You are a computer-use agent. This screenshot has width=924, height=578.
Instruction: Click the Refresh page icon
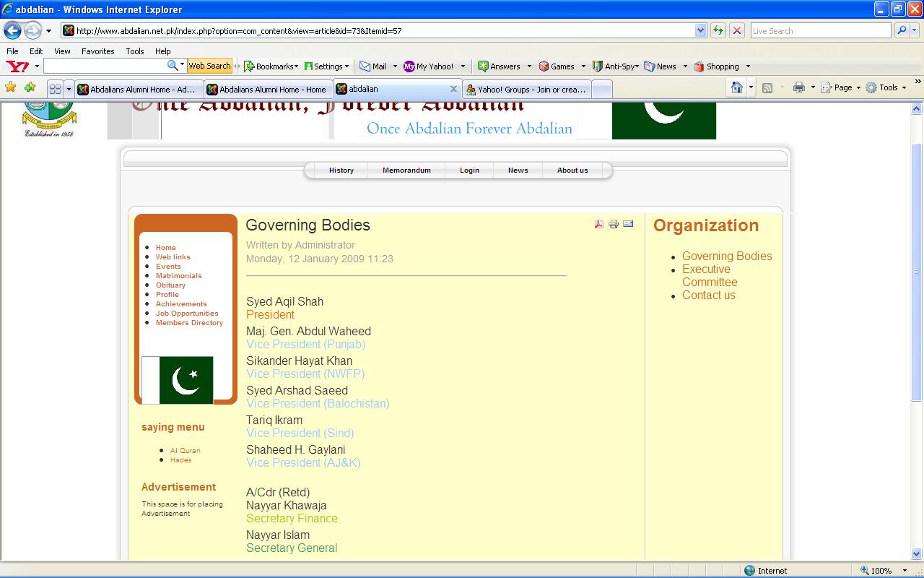coord(718,30)
